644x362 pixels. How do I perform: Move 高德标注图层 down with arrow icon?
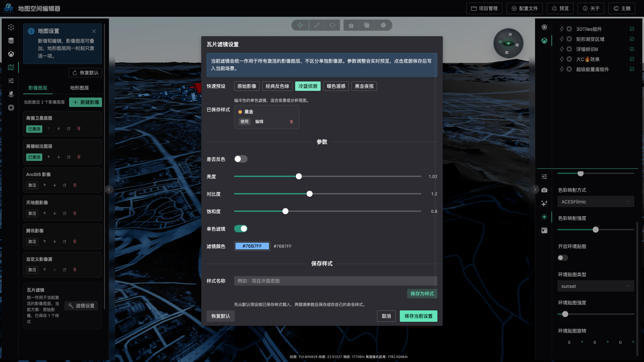pyautogui.click(x=59, y=157)
